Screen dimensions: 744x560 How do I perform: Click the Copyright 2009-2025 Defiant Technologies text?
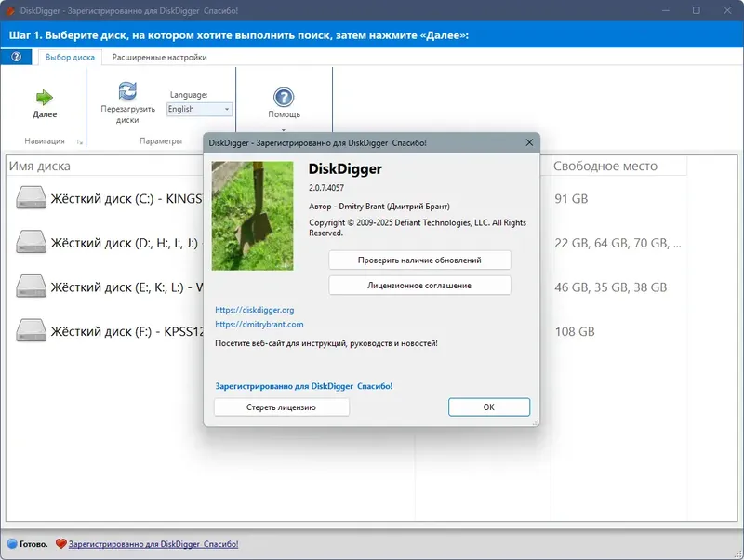coord(418,227)
